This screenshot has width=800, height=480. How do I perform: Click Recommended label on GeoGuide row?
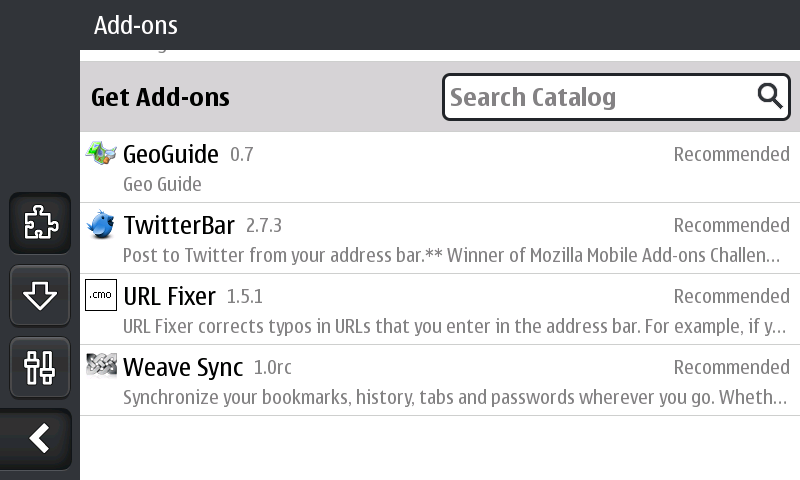[731, 154]
